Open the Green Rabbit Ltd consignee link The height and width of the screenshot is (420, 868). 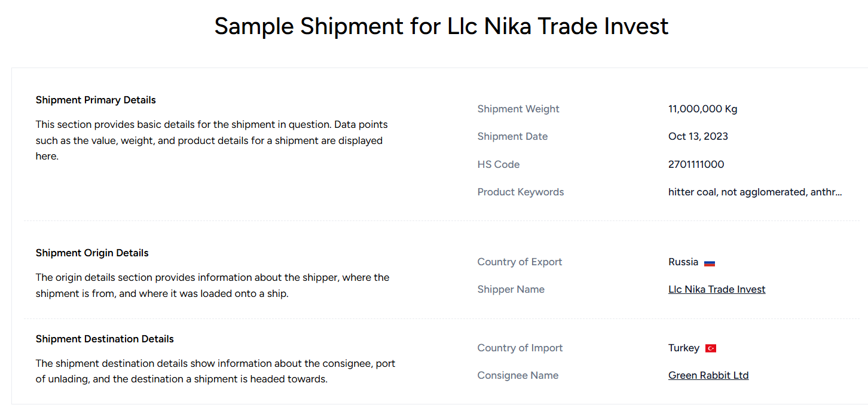[708, 375]
